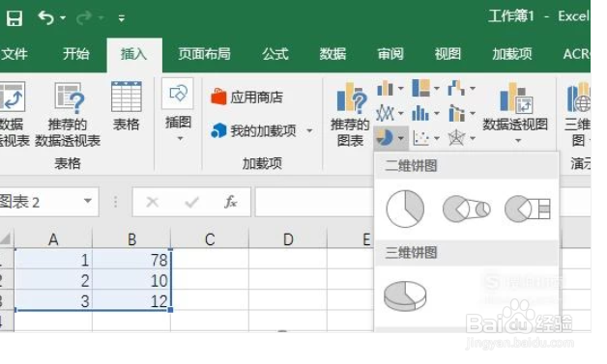This screenshot has width=607, height=364.
Task: Insert a 表格 table
Action: coord(126,107)
